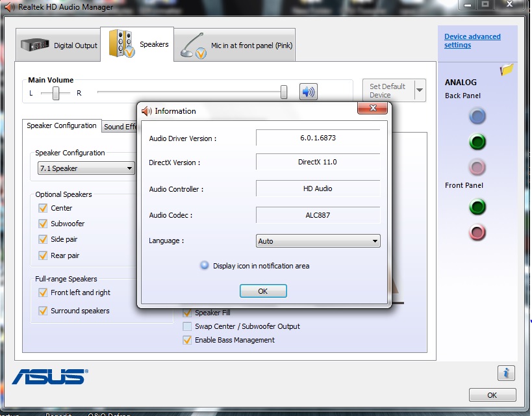Image resolution: width=532 pixels, height=416 pixels.
Task: Toggle Display icon in notification area
Action: point(205,266)
